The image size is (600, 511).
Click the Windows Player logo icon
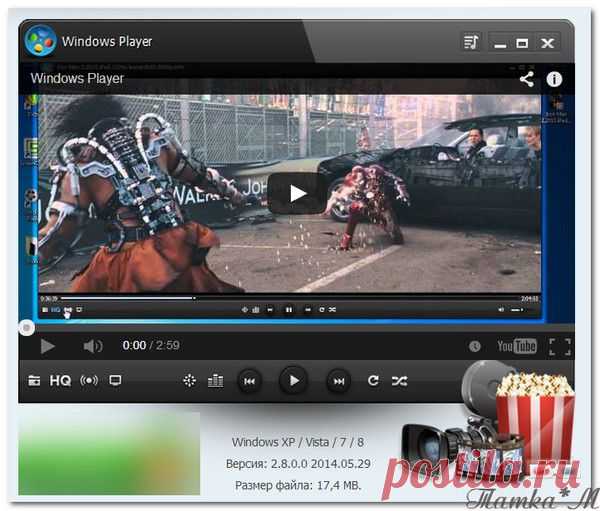click(40, 41)
